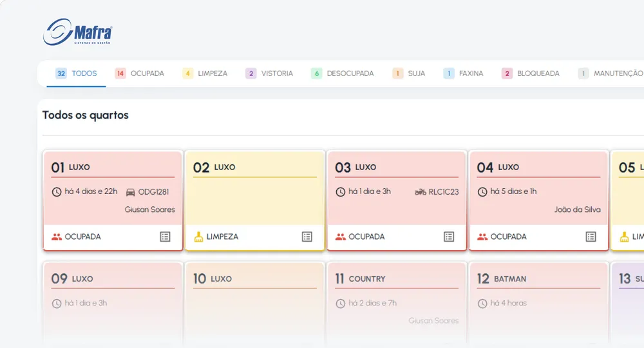644x348 pixels.
Task: Click 'há 1 dia e 3h' on room 09
Action: (86, 304)
